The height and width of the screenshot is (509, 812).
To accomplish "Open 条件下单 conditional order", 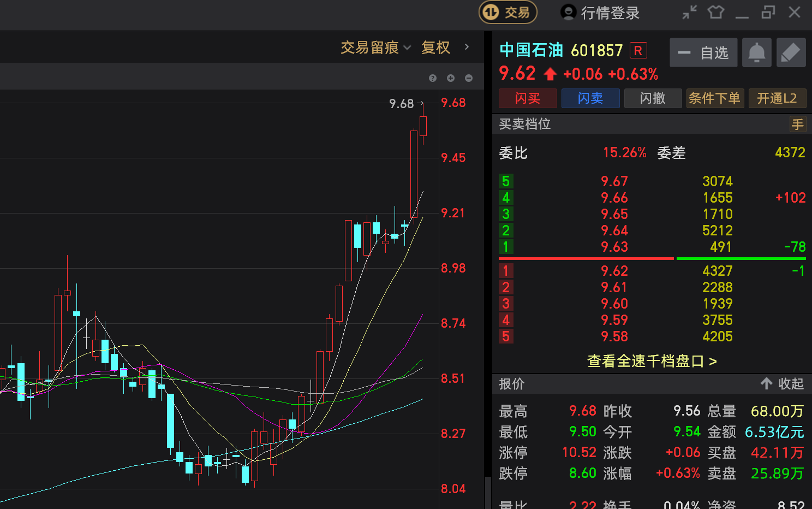I will [x=715, y=98].
